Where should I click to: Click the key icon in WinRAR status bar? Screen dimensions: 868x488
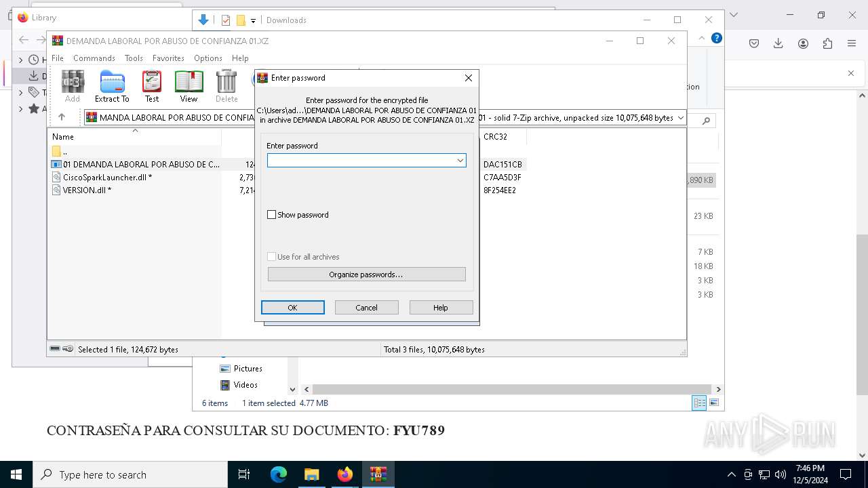(68, 349)
